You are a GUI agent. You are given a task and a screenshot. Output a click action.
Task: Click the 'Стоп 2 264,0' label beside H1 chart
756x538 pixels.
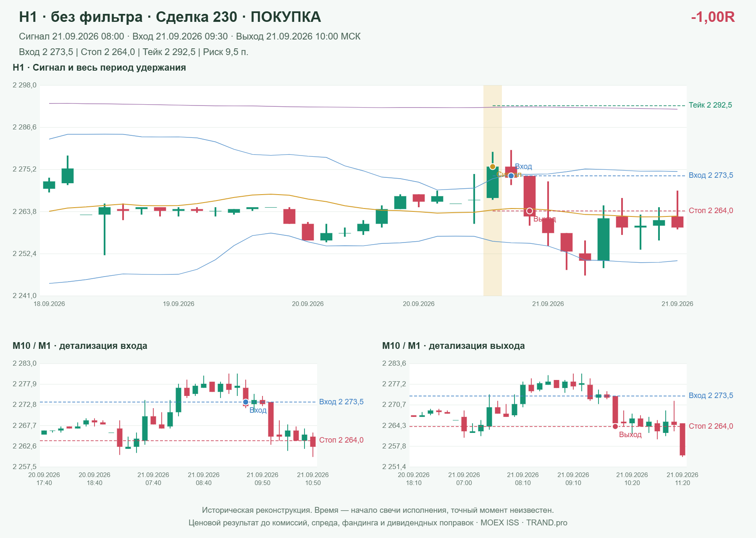(x=711, y=211)
